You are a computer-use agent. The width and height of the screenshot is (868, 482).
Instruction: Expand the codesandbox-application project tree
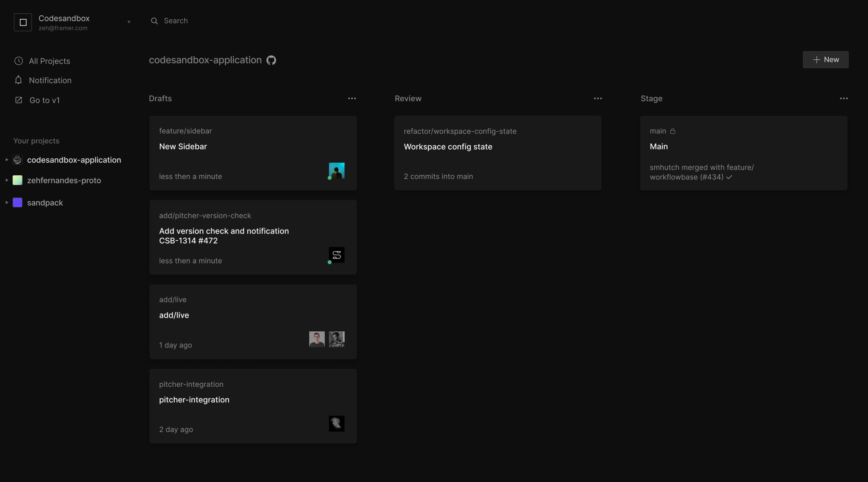(x=6, y=160)
